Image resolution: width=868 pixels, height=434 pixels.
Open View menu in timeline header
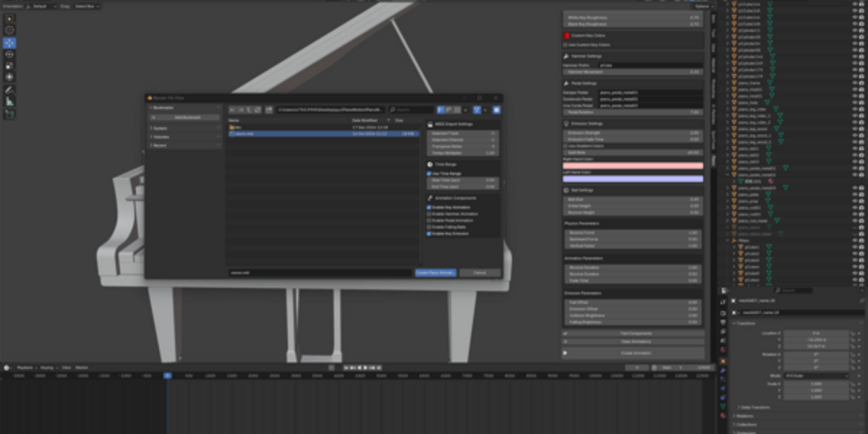tap(66, 367)
